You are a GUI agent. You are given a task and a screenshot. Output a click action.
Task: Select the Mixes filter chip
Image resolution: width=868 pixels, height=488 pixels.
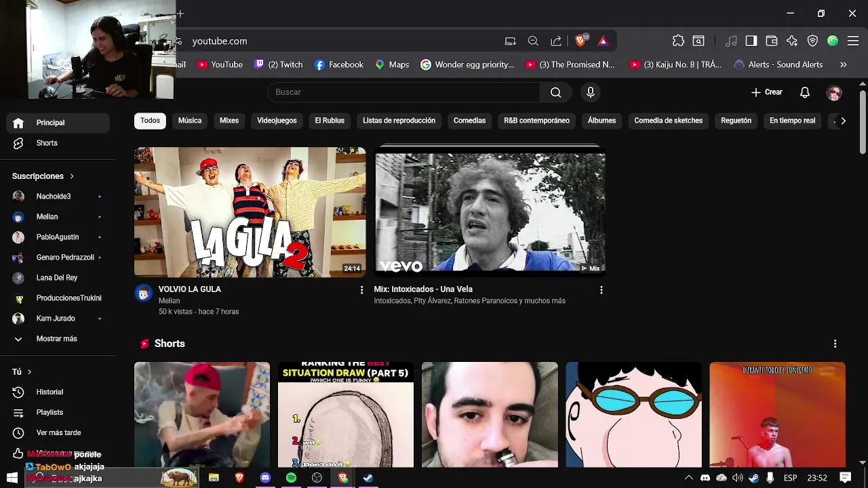point(229,121)
